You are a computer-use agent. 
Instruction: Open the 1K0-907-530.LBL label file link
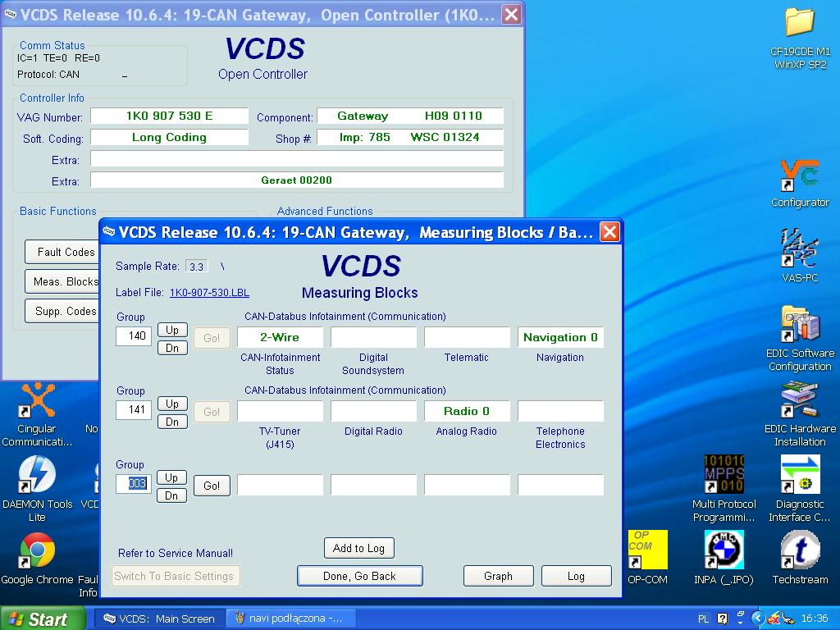[209, 293]
